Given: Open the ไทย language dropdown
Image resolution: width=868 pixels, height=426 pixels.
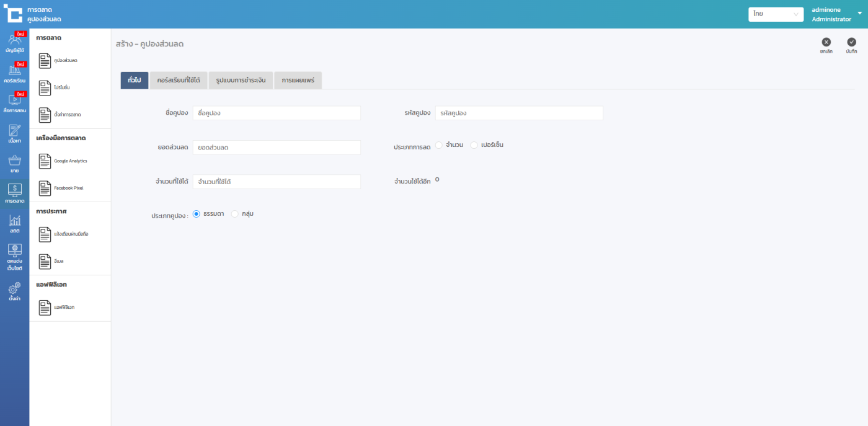Looking at the screenshot, I should click(776, 14).
